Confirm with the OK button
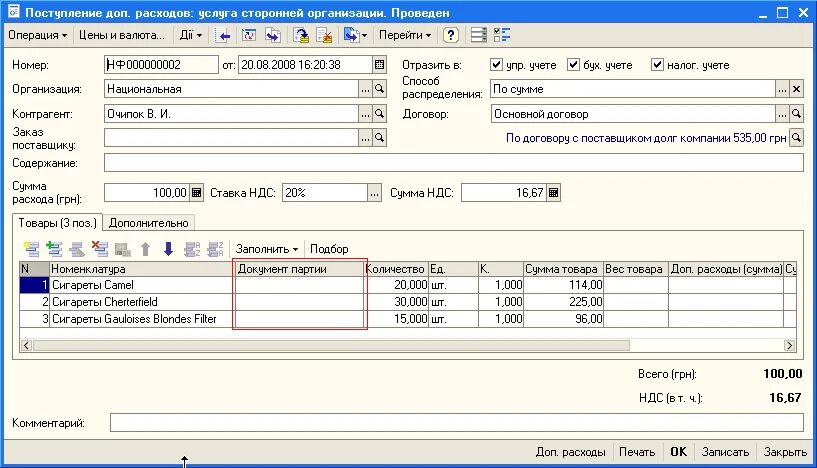The image size is (817, 468). coord(678,452)
